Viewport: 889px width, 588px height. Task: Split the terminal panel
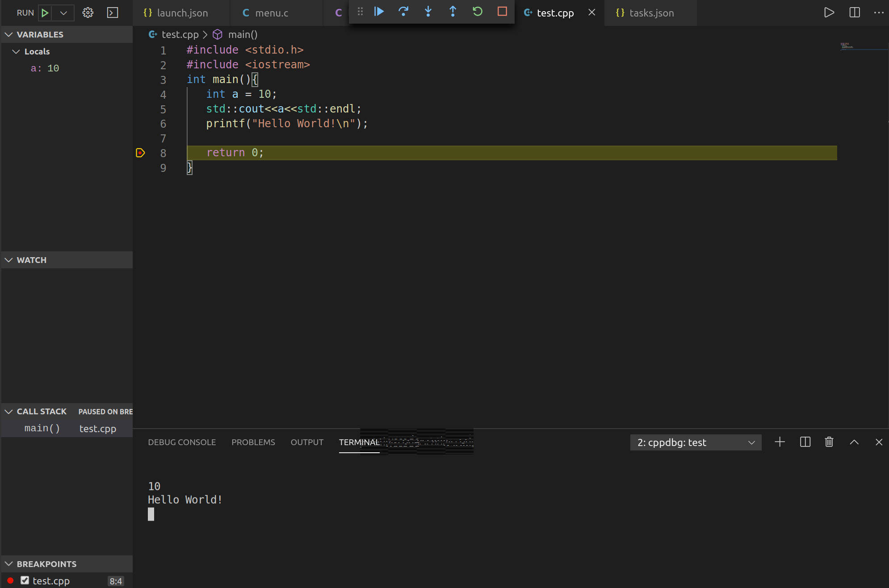tap(805, 442)
